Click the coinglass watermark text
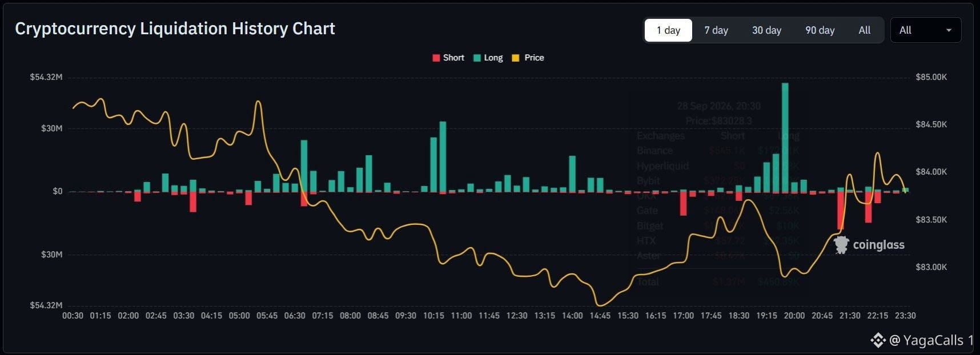The image size is (980, 355). pyautogui.click(x=878, y=245)
